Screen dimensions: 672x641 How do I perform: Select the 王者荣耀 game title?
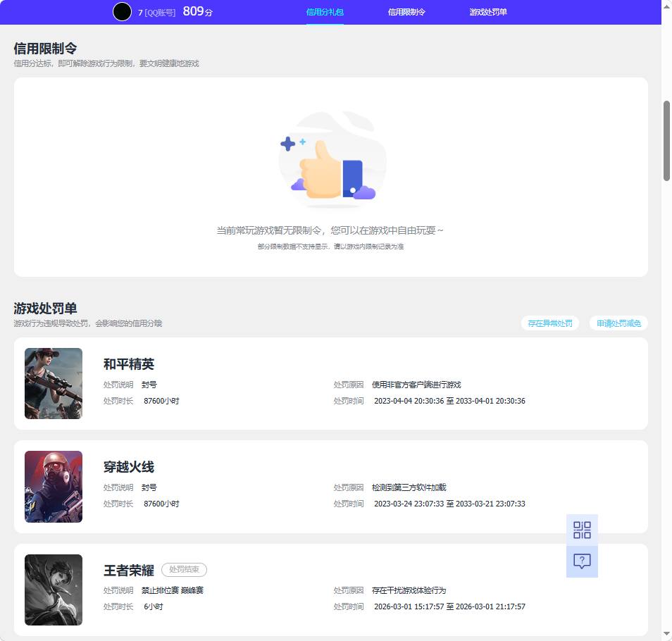129,571
